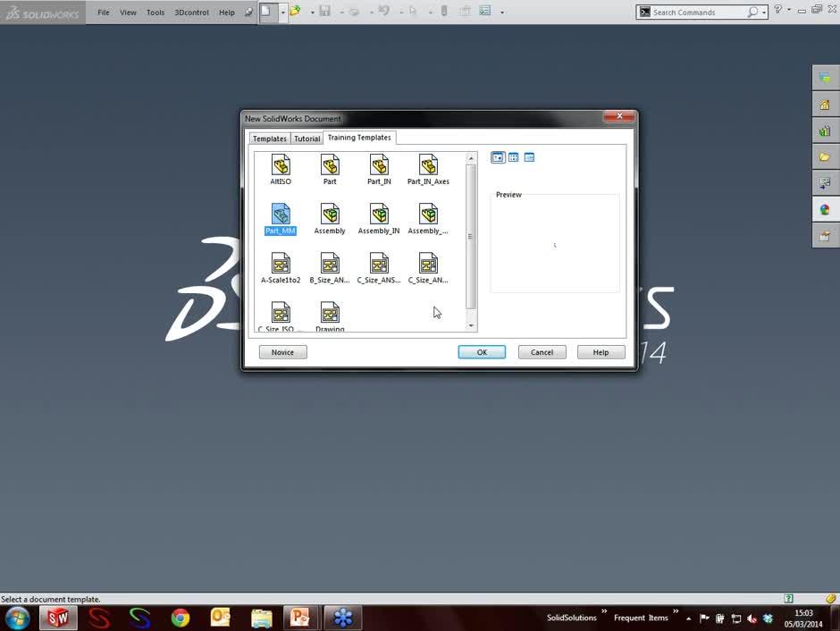Switch to List view mode
This screenshot has height=631, width=840.
(x=514, y=157)
